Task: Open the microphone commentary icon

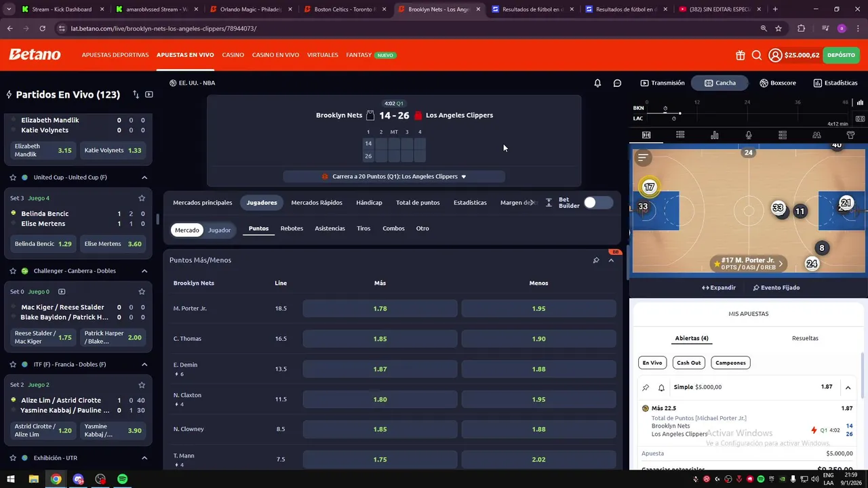Action: pos(748,135)
